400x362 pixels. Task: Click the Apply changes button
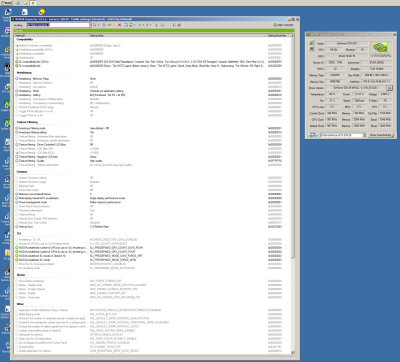(x=283, y=25)
